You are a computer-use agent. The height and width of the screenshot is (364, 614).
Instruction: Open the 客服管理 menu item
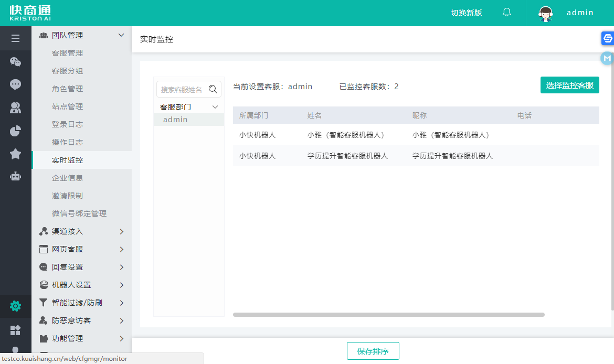tap(67, 53)
